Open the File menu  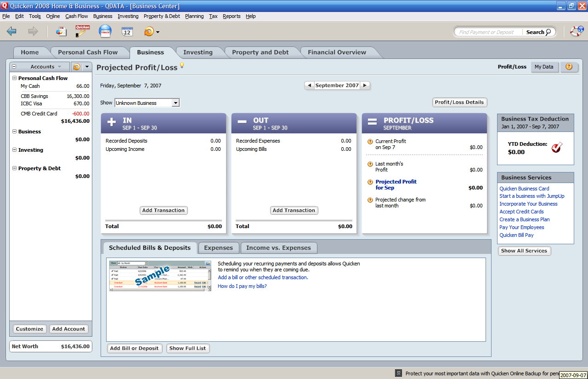pos(6,16)
